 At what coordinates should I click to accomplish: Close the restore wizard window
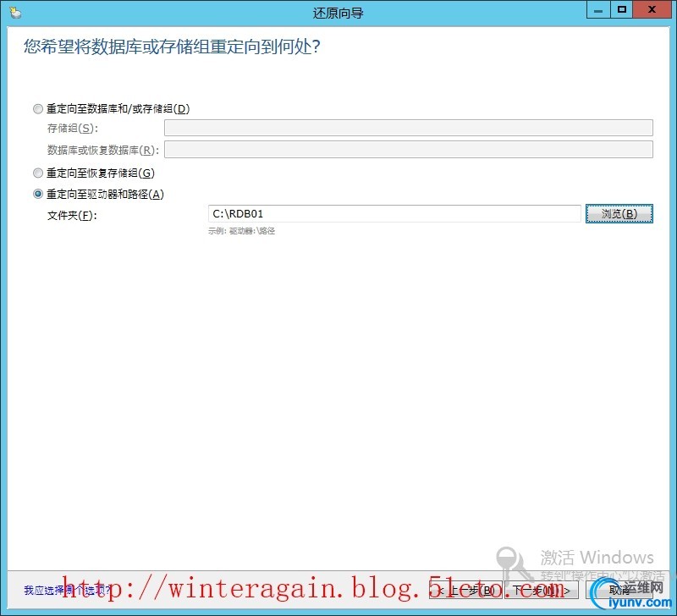652,9
